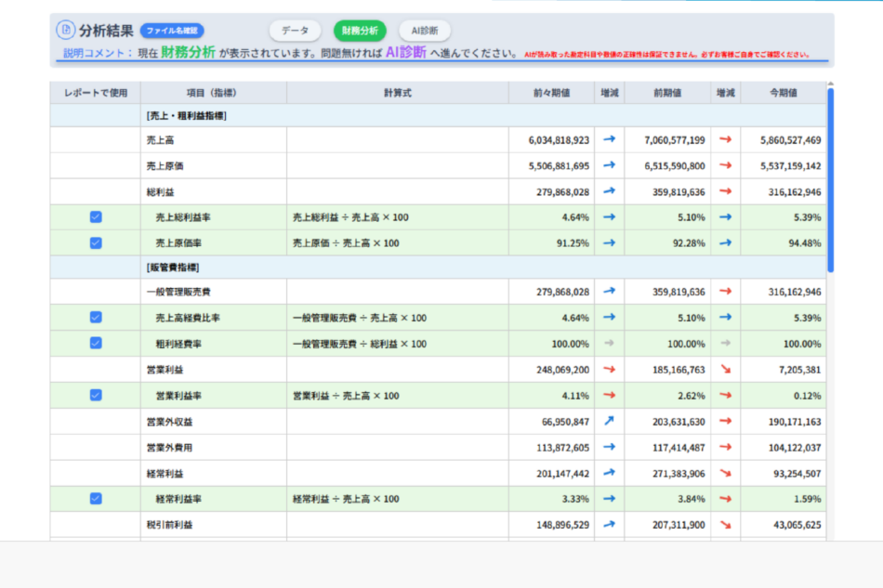Click the レポートで使用 column header
Viewport: 883px width, 588px height.
click(x=96, y=93)
